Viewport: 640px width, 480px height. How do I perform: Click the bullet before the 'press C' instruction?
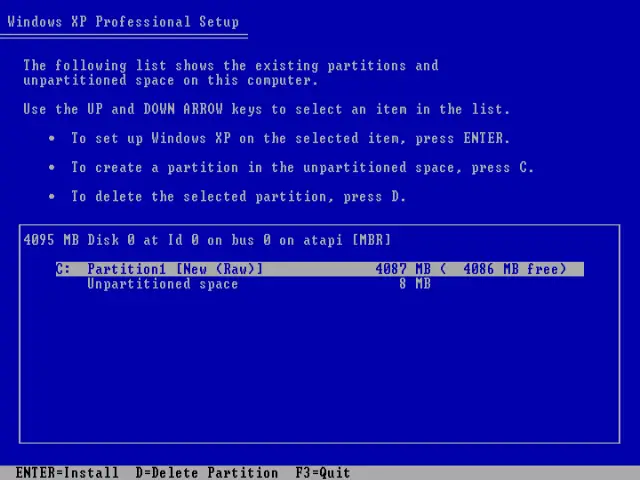point(51,168)
